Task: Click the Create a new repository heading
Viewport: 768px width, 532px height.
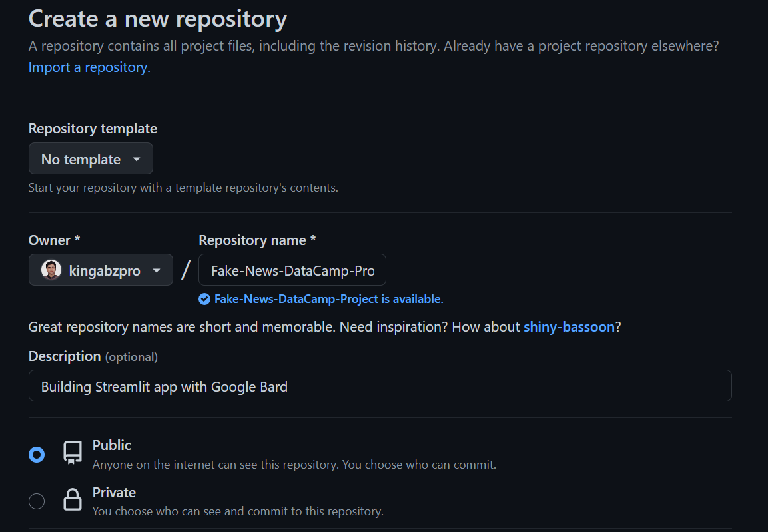Action: coord(158,19)
